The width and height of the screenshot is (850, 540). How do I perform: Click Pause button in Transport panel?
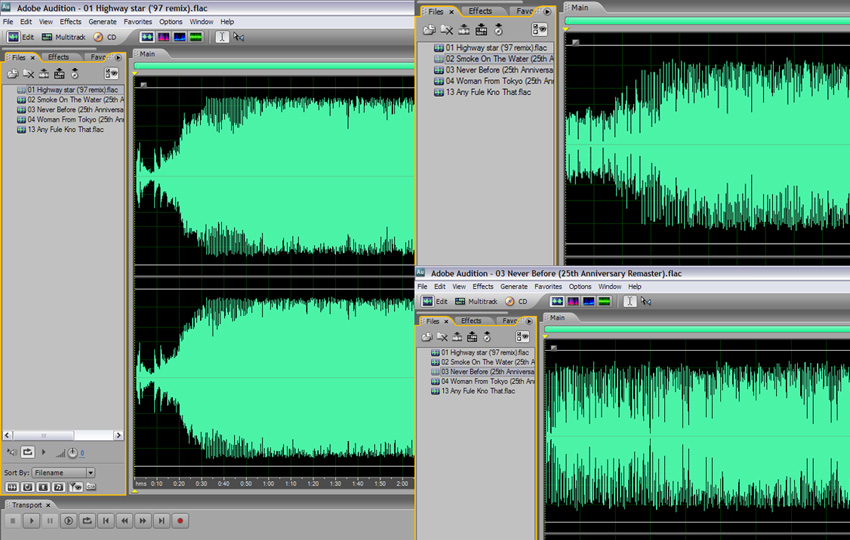coord(50,521)
